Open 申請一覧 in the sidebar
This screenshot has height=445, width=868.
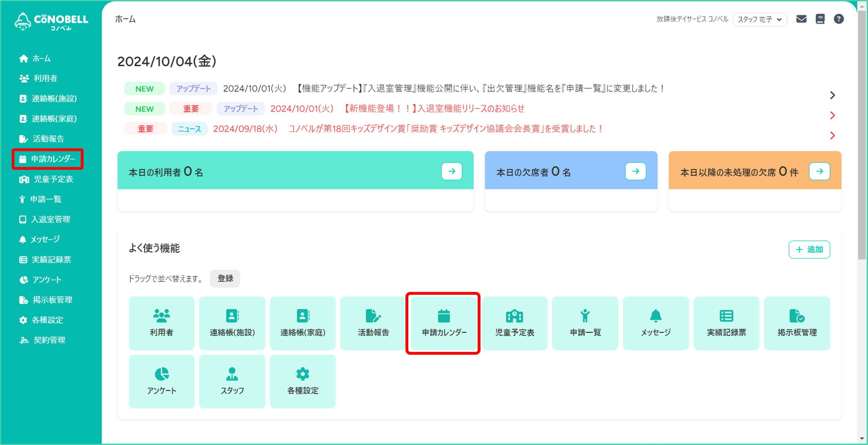(40, 199)
